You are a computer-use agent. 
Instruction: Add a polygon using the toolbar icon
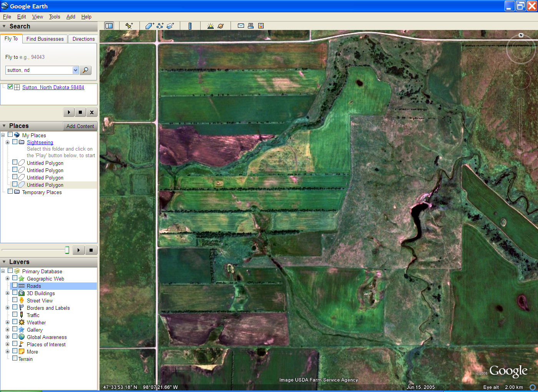click(149, 26)
